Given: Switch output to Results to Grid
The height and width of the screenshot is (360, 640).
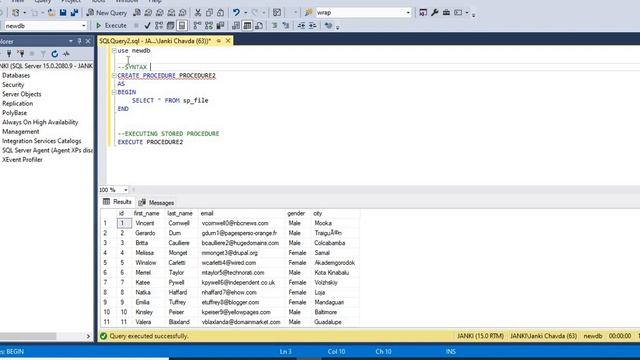Looking at the screenshot, I should 247,26.
